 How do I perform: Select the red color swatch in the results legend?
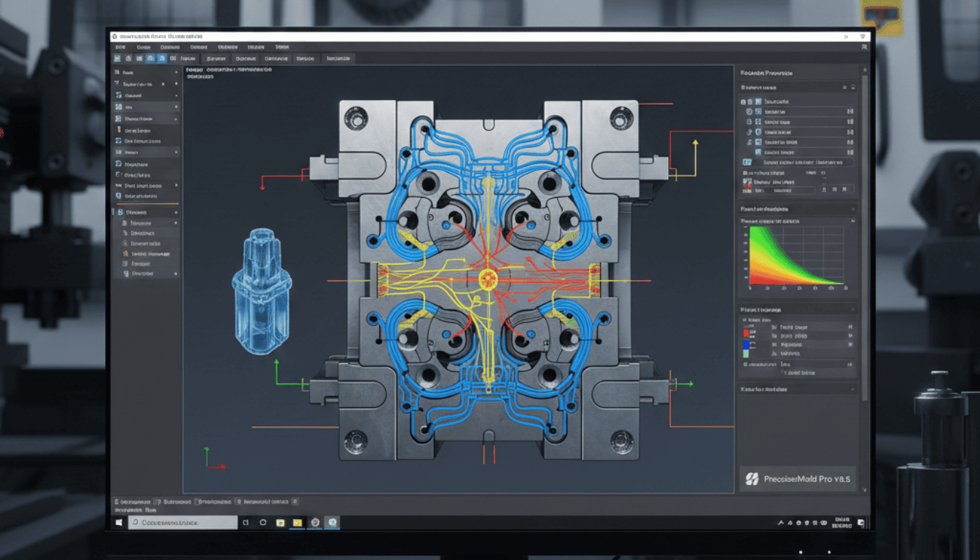pos(745,333)
